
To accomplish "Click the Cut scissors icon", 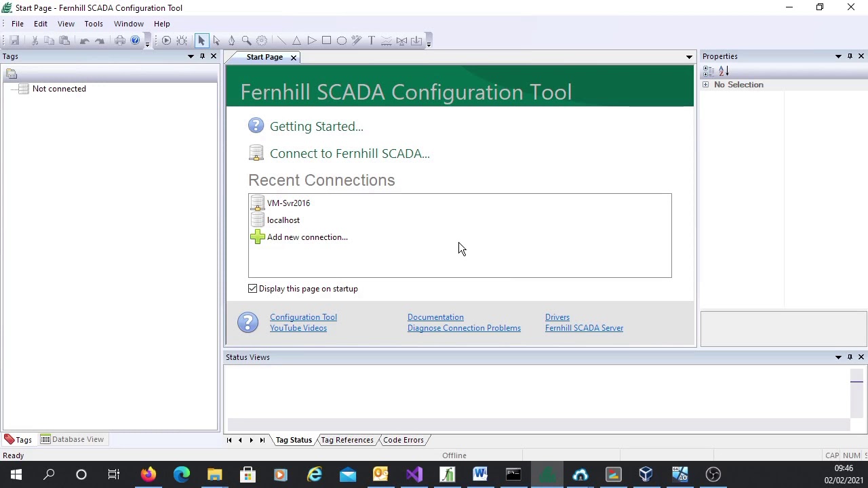I will [x=35, y=41].
